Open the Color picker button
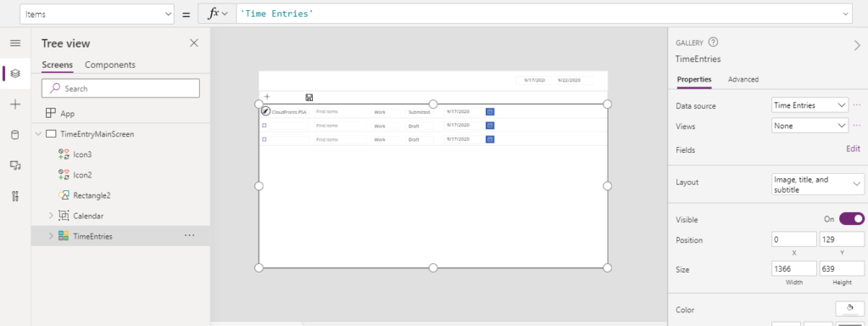The height and width of the screenshot is (326, 868). pyautogui.click(x=849, y=309)
